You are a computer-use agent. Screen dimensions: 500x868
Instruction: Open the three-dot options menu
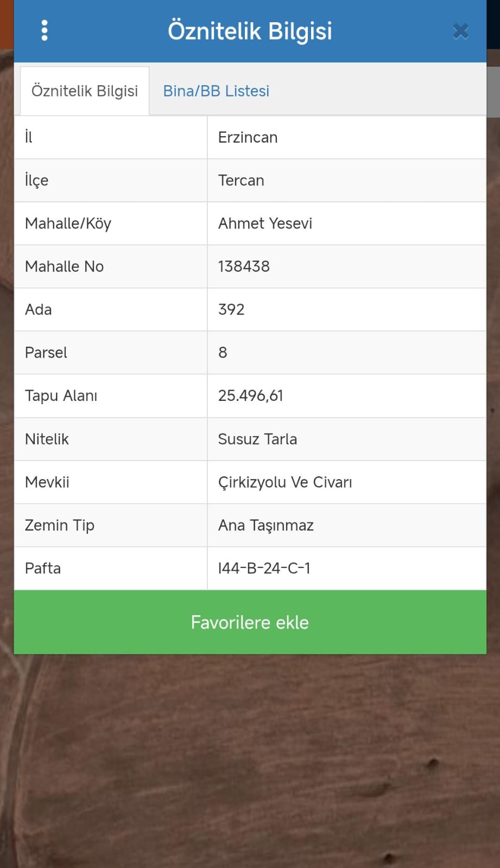[x=45, y=30]
